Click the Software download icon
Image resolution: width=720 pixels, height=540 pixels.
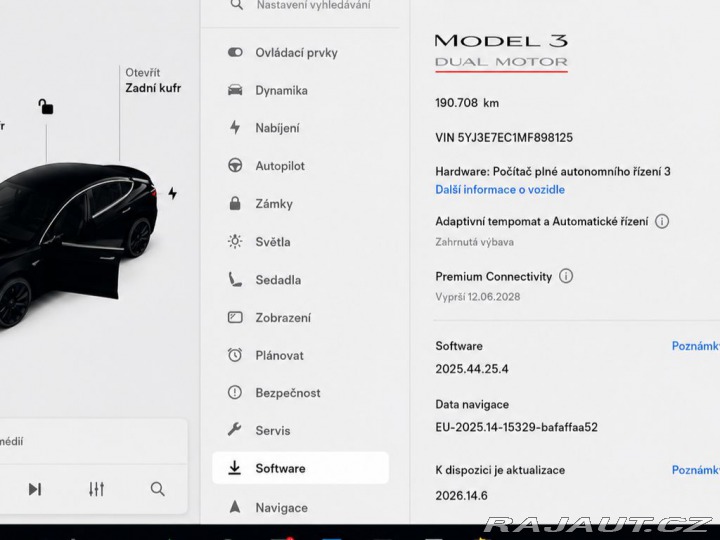pos(235,467)
